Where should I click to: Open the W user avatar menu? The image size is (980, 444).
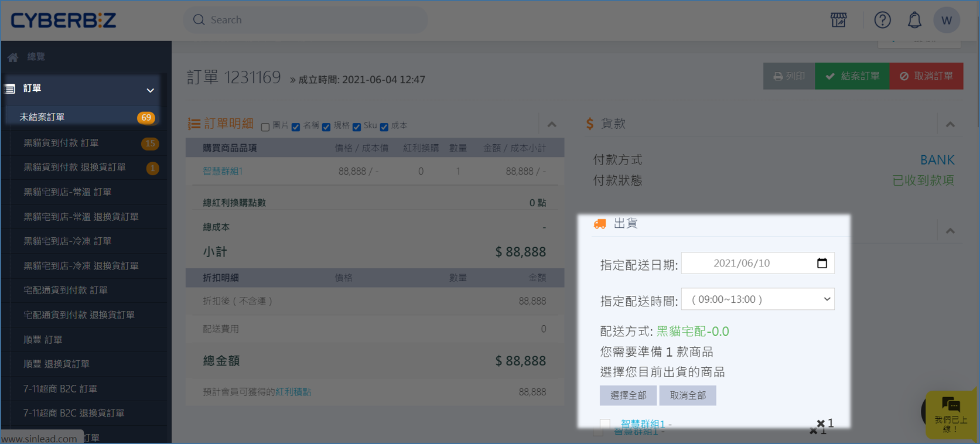pyautogui.click(x=947, y=20)
